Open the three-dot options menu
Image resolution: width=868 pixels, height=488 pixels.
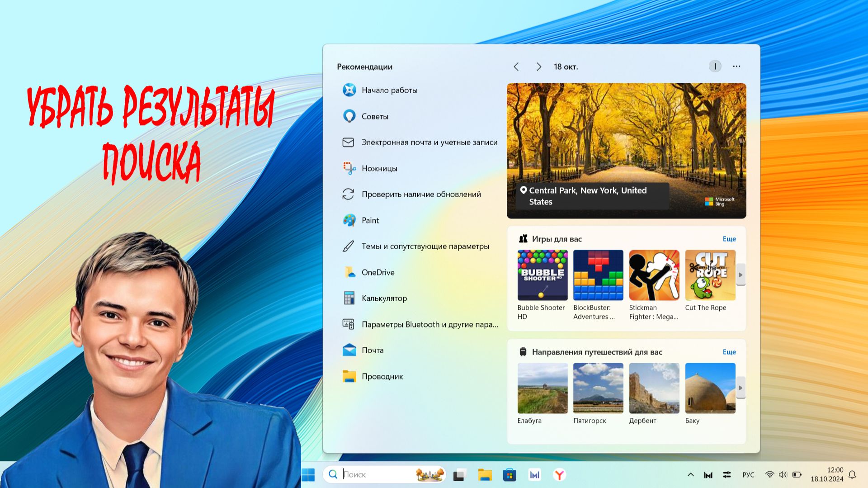[x=736, y=66]
